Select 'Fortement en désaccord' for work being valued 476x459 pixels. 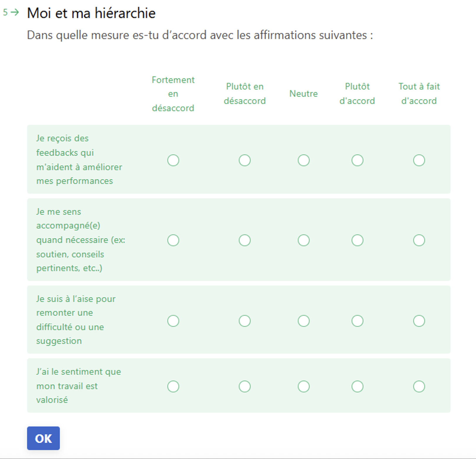click(173, 386)
